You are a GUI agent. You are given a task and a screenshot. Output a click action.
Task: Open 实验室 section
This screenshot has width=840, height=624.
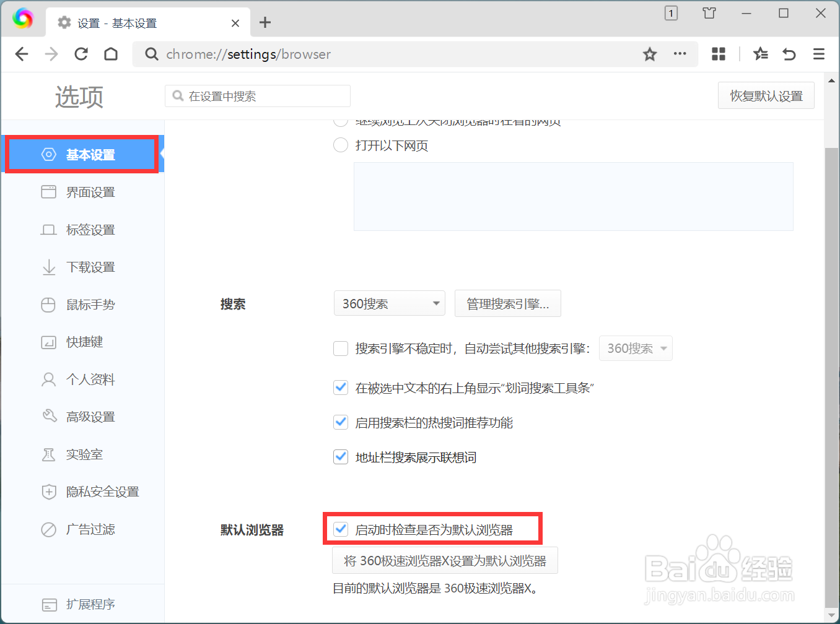point(82,454)
